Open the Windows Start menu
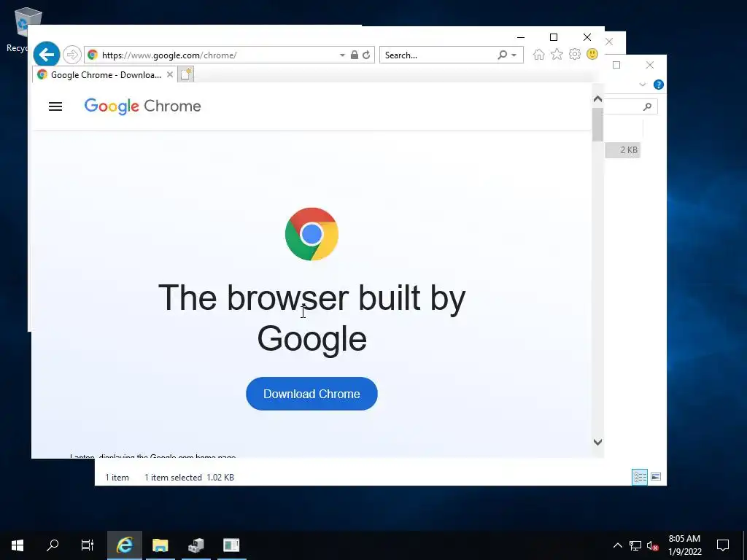 (18, 545)
